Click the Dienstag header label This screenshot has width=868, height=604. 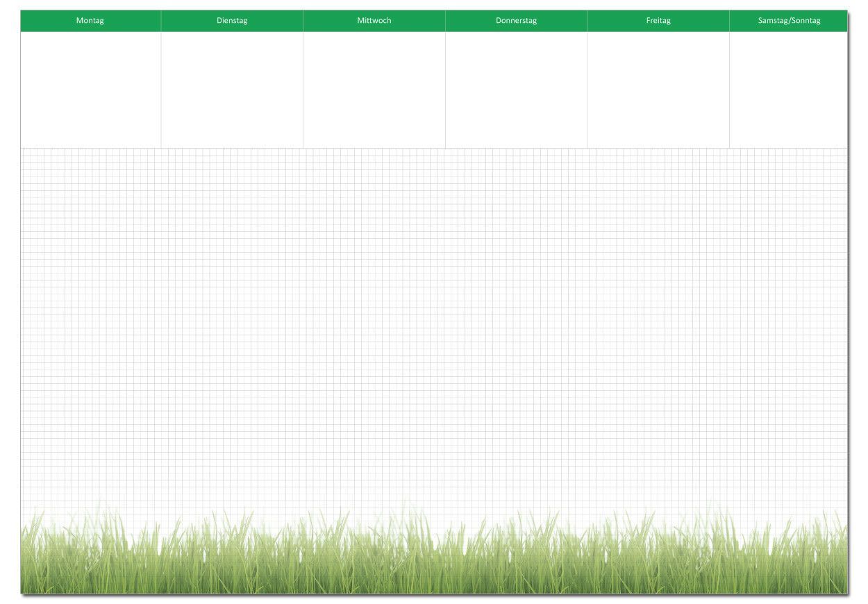pyautogui.click(x=232, y=21)
